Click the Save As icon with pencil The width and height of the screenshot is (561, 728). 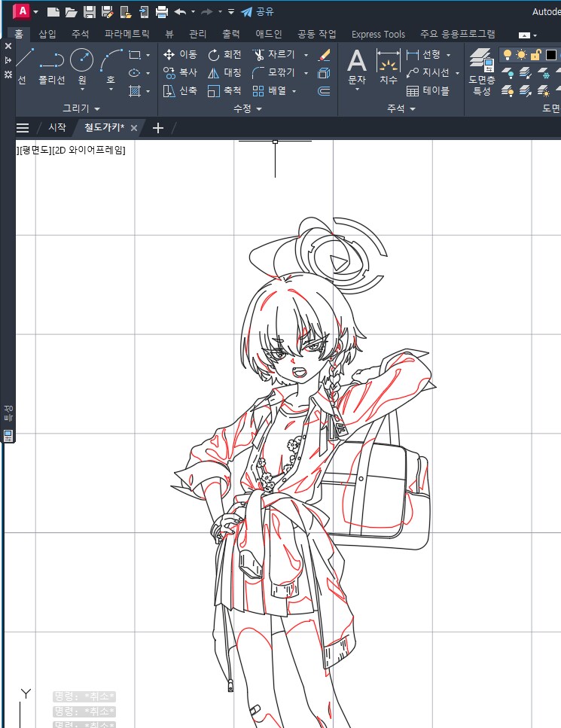click(107, 11)
